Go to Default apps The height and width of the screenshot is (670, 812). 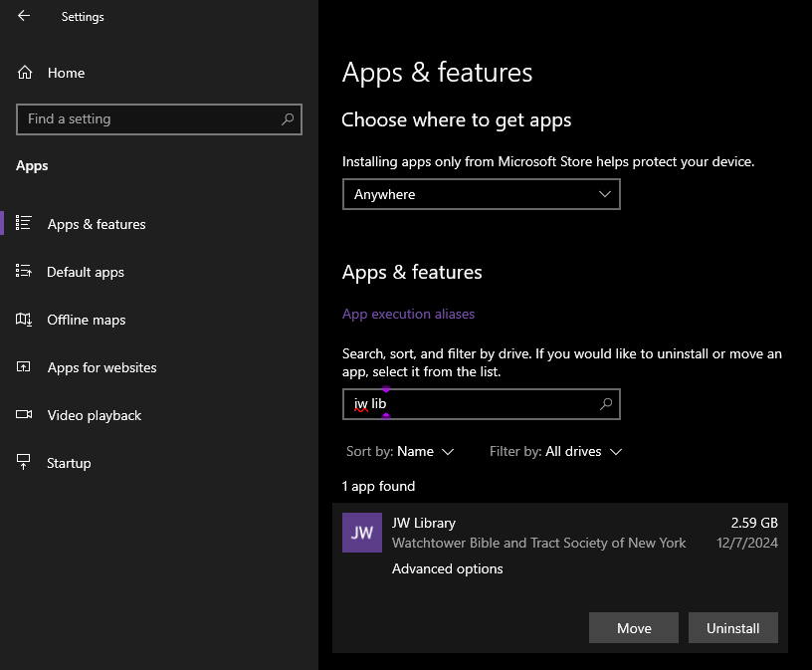point(86,272)
